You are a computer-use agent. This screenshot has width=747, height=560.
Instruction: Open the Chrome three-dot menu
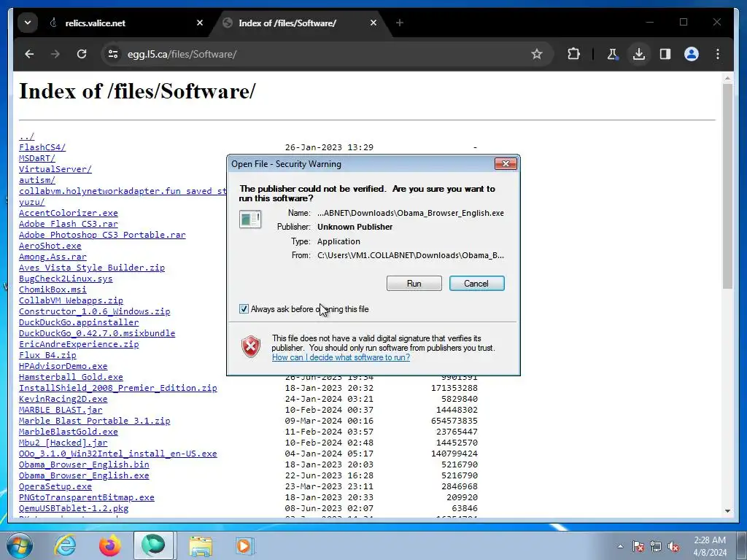click(x=718, y=54)
